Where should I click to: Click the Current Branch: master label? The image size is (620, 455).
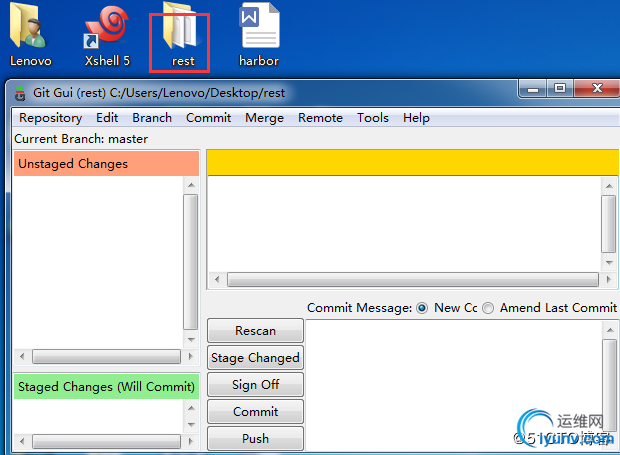point(81,139)
